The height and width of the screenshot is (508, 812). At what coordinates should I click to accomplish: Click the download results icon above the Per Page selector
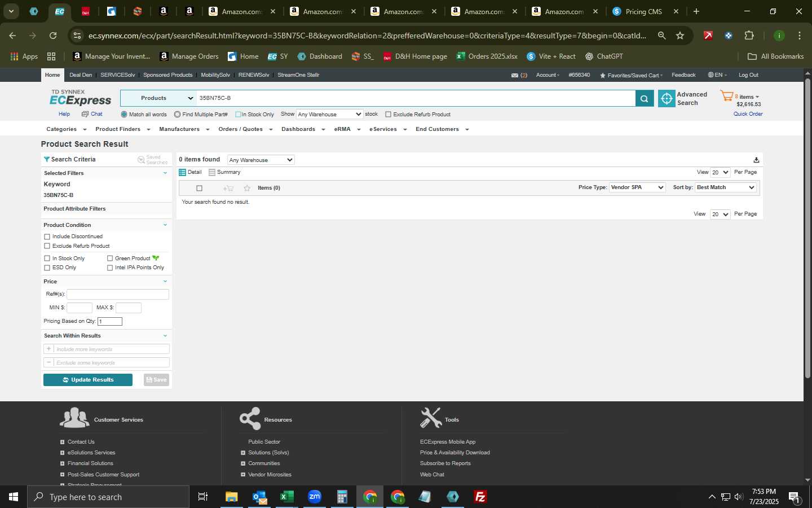(x=756, y=160)
